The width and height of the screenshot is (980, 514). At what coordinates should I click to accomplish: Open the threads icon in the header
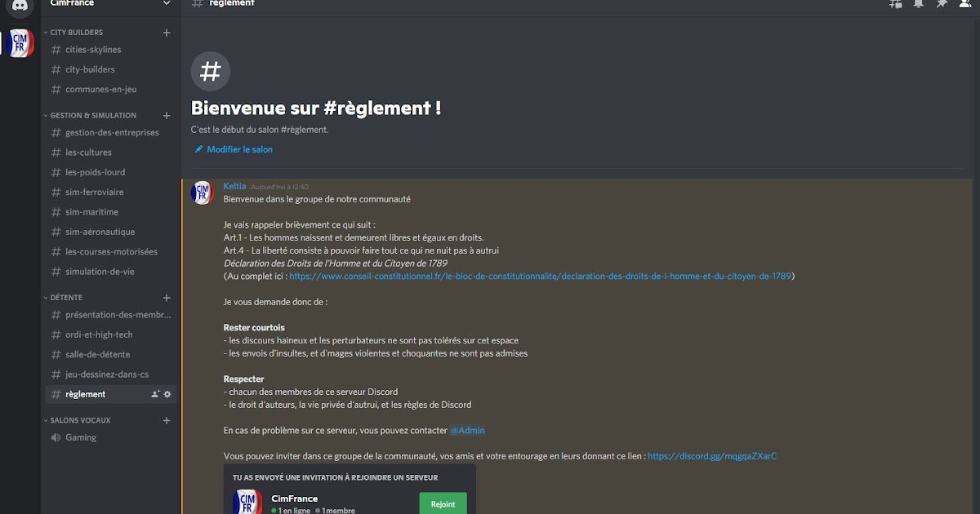coord(895,3)
